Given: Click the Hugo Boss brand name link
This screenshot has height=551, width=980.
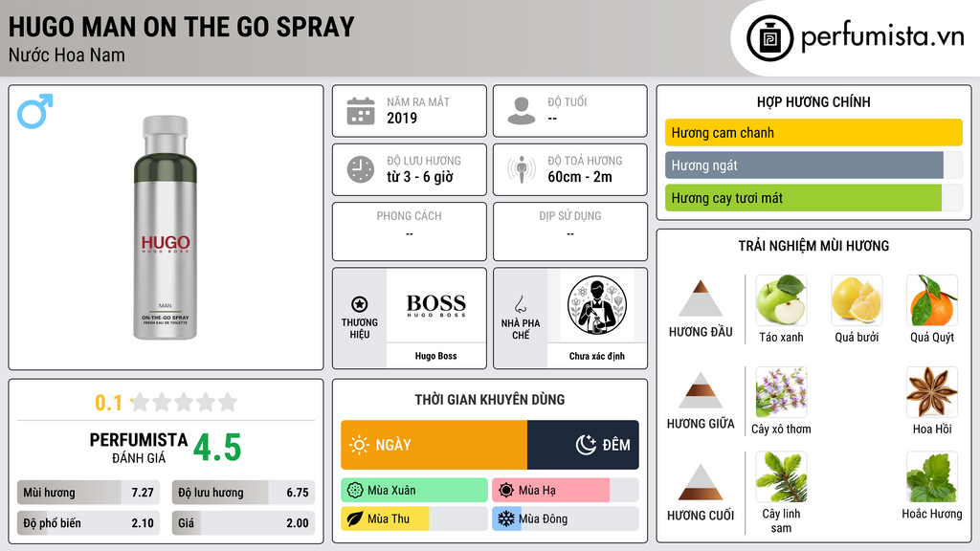Looking at the screenshot, I should click(x=435, y=356).
